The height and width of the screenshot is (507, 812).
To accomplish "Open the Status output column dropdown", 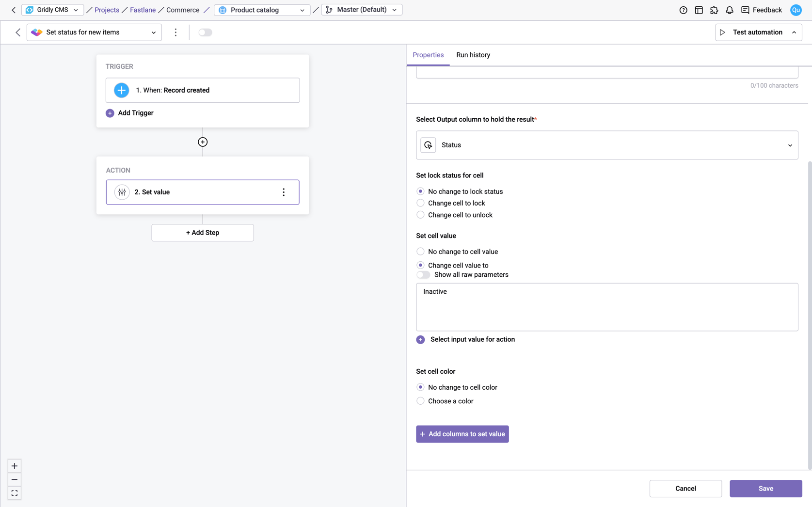I will coord(607,145).
